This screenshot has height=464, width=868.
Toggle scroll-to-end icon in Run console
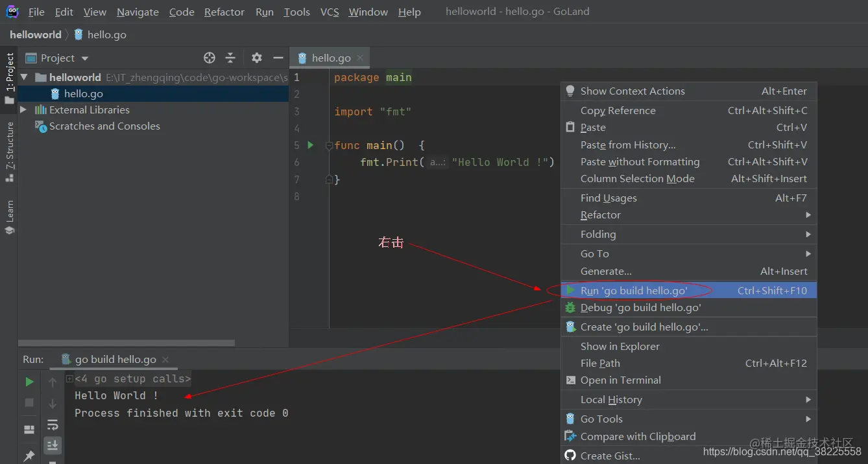(x=53, y=445)
